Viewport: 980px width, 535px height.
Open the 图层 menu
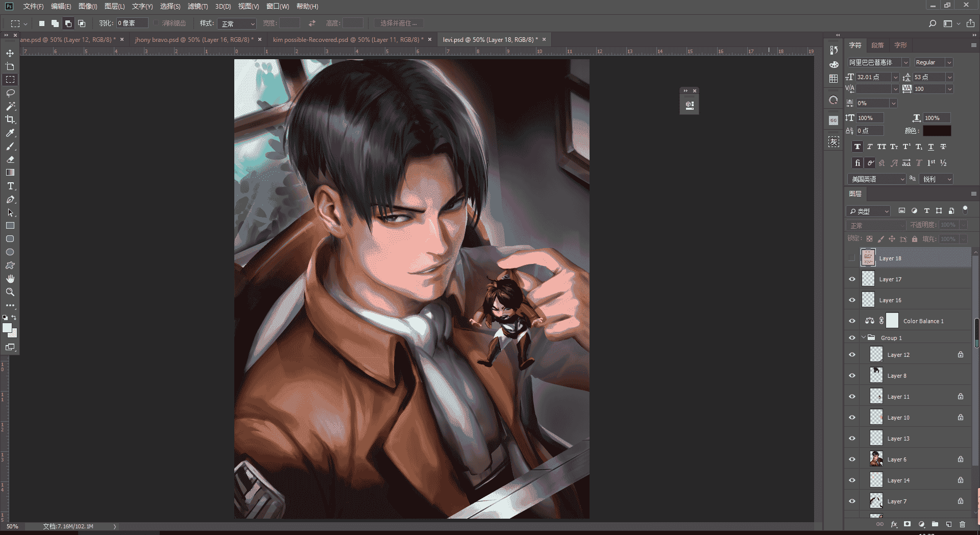(x=114, y=6)
